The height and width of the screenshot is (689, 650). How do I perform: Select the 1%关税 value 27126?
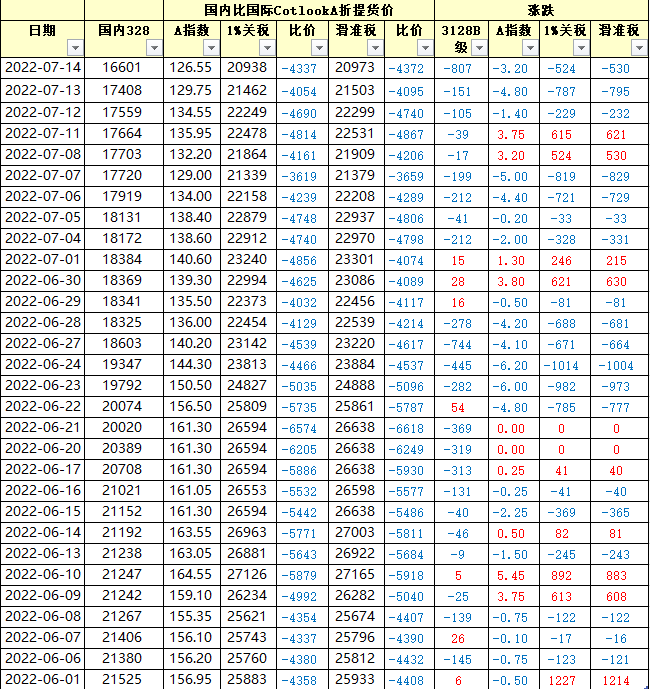(x=247, y=575)
